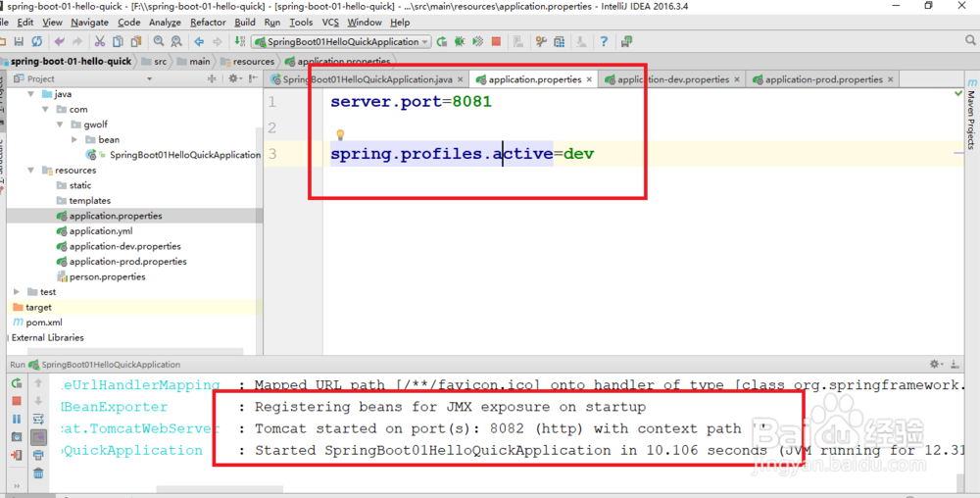980x498 pixels.
Task: Click the Run with Coverage icon
Action: 477,42
